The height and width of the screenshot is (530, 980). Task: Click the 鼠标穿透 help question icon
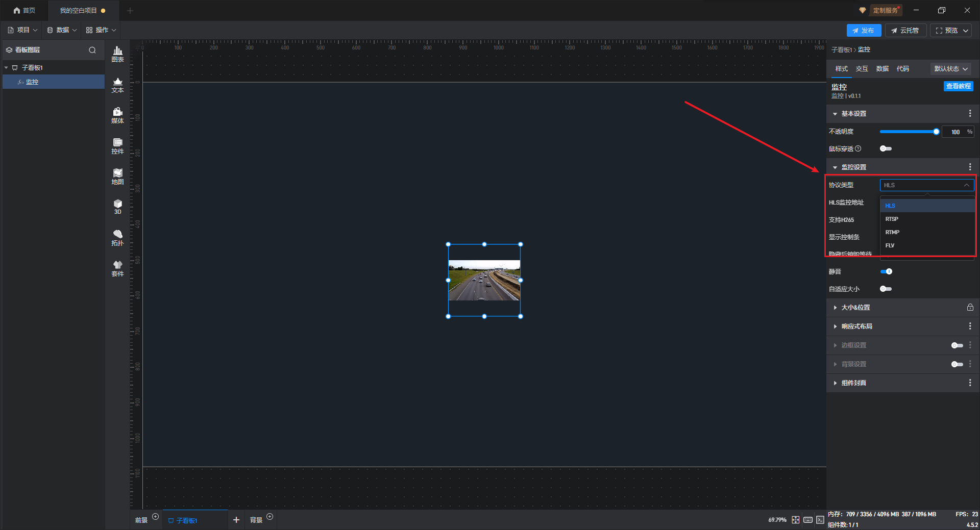[x=858, y=149]
